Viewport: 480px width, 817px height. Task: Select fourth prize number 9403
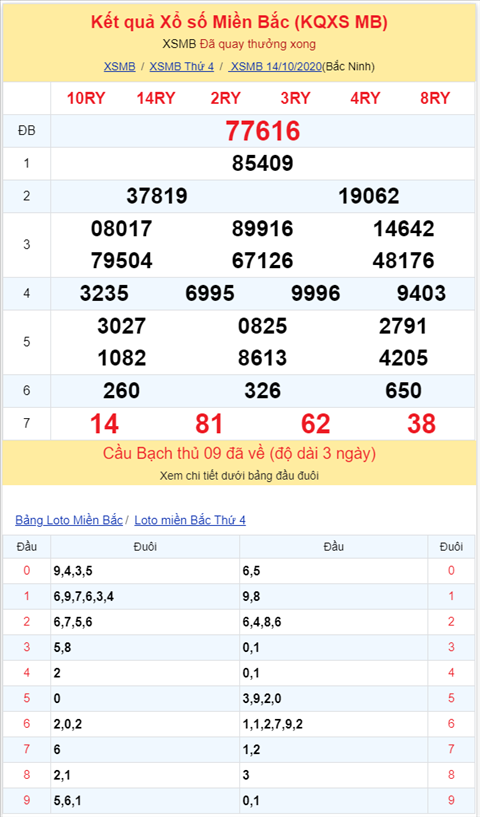point(422,293)
